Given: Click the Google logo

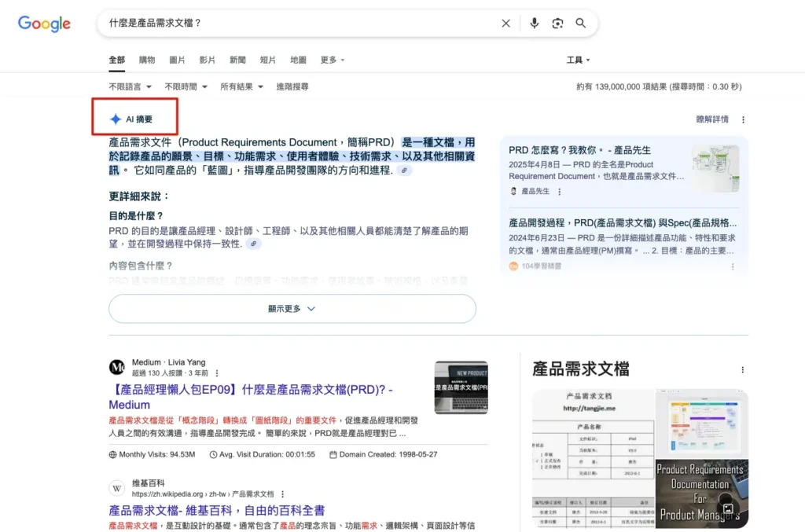Looking at the screenshot, I should [44, 24].
